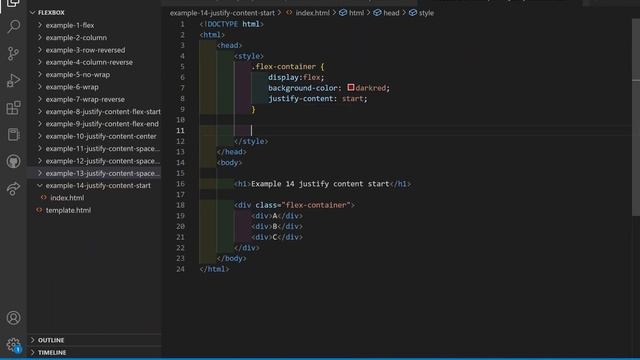
Task: Click the display:flex declaration
Action: 296,77
